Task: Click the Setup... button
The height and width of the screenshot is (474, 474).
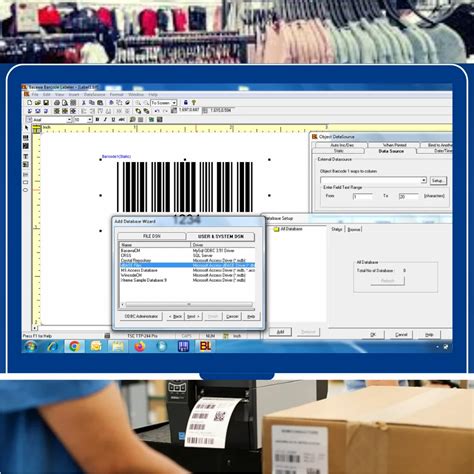Action: (438, 180)
